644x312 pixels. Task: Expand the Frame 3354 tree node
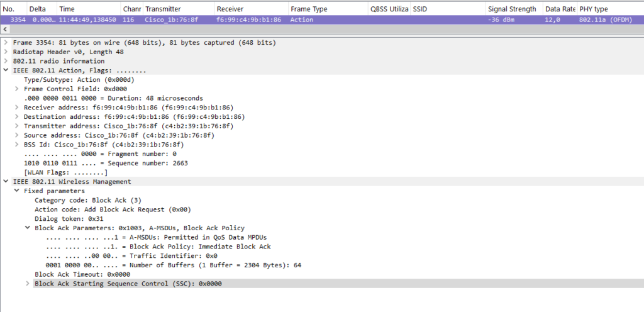tap(5, 43)
